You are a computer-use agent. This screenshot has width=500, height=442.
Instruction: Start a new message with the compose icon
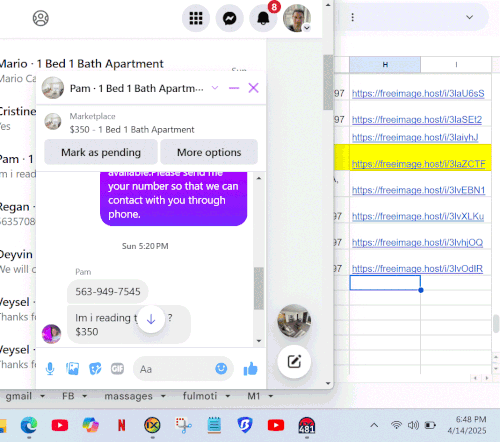[294, 362]
